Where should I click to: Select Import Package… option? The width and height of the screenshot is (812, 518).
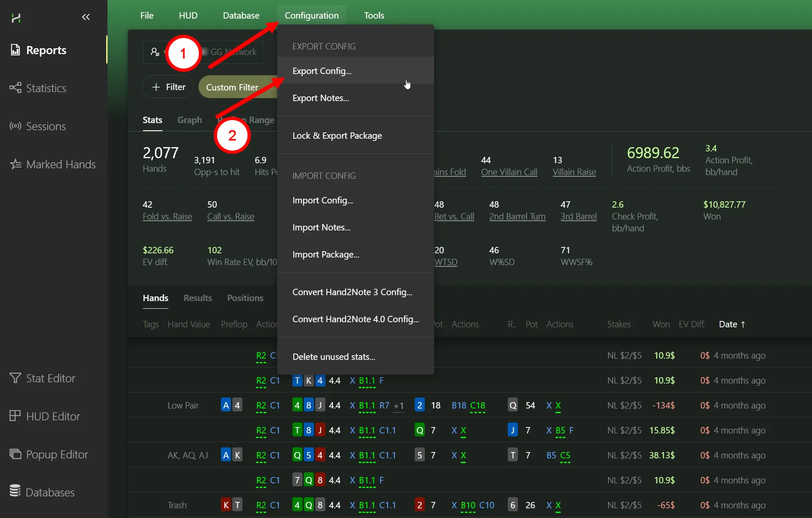point(325,254)
